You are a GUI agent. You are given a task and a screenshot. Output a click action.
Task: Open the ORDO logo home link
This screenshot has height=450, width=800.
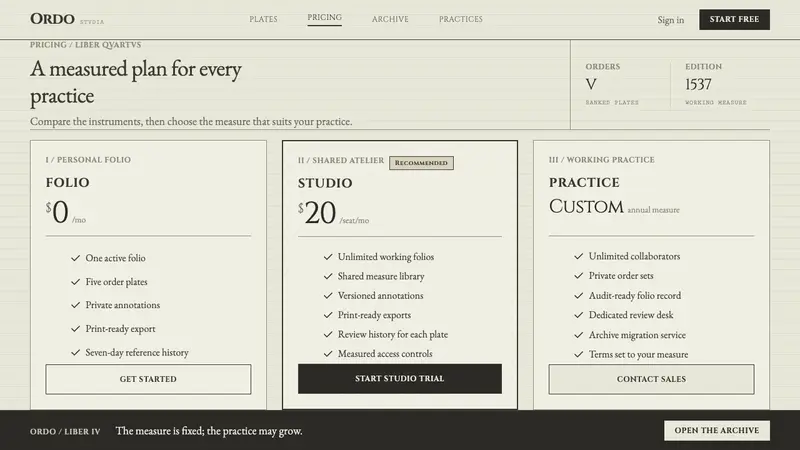(67, 19)
